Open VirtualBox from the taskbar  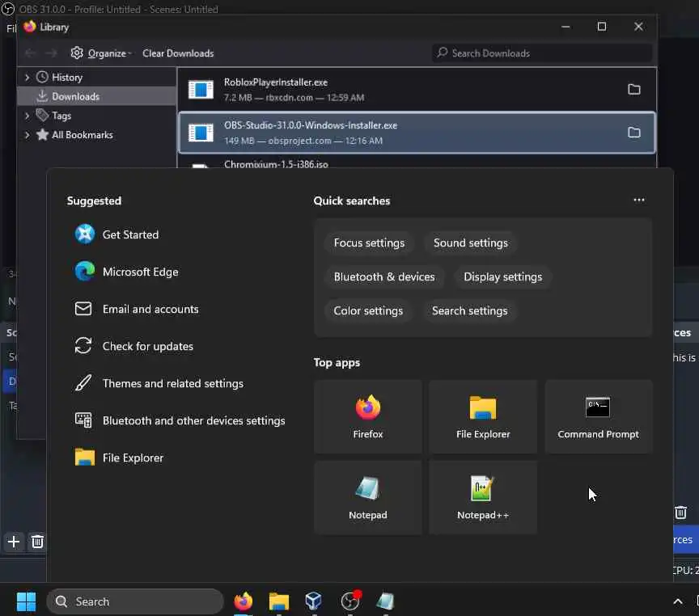coord(314,601)
